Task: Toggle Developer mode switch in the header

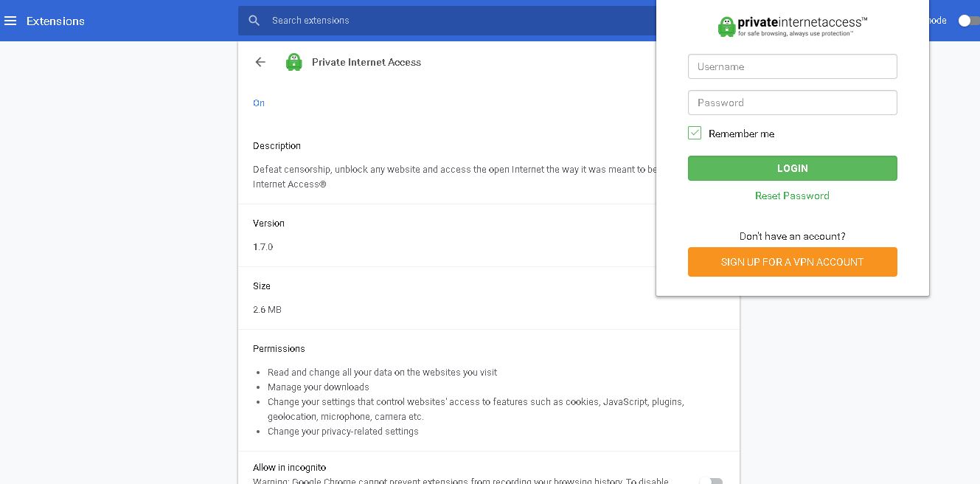Action: pos(969,21)
